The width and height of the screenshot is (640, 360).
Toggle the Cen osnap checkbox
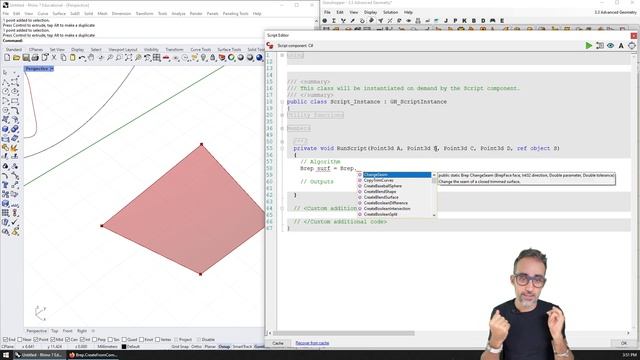[67, 340]
